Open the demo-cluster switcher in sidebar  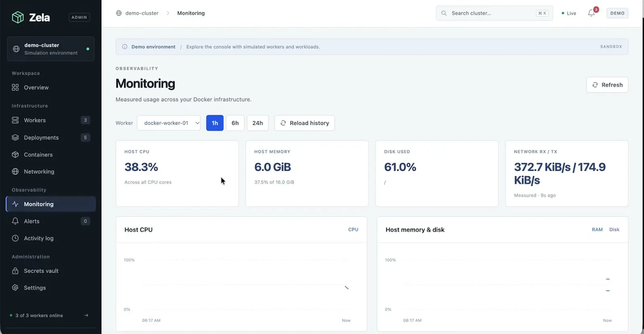[x=51, y=49]
